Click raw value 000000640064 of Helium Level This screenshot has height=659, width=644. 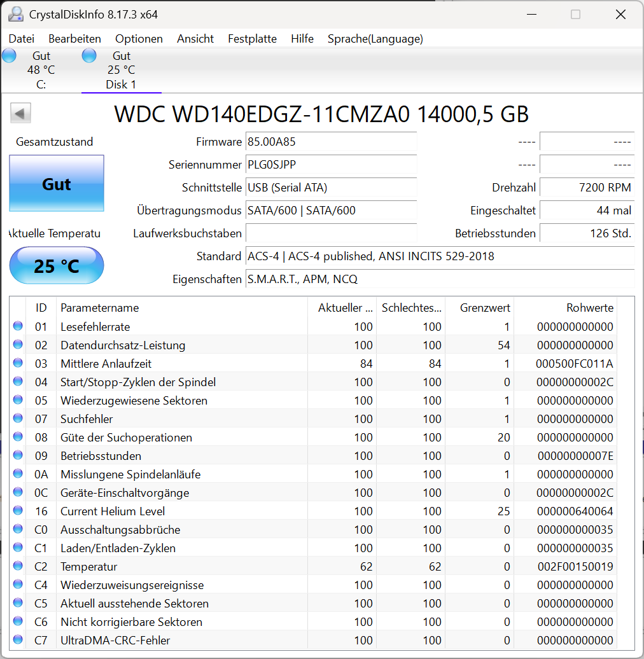coord(575,511)
